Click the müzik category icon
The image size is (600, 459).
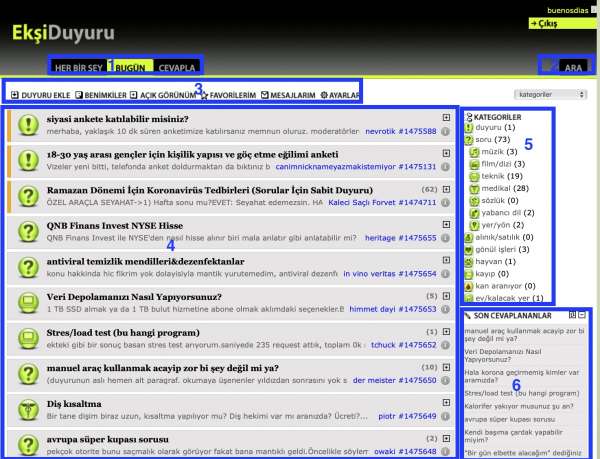(x=474, y=152)
